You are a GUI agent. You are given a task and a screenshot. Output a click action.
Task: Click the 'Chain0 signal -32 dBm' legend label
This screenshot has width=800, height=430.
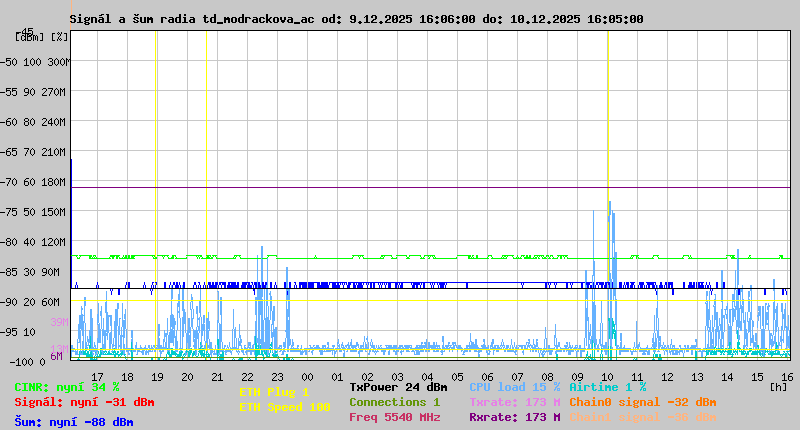(643, 402)
